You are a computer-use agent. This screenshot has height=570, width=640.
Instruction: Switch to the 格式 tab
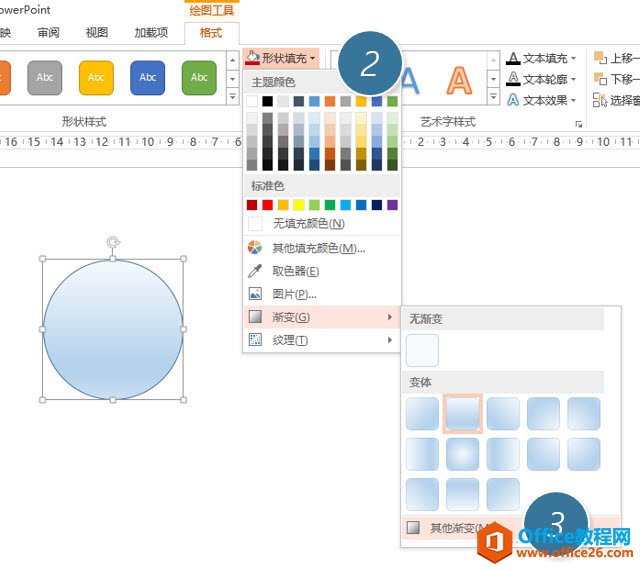click(211, 33)
